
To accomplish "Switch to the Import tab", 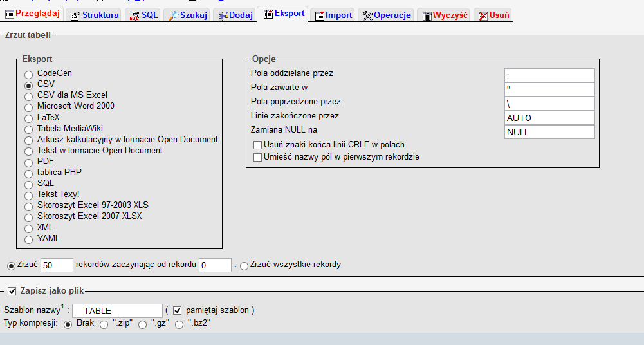I will pos(339,15).
